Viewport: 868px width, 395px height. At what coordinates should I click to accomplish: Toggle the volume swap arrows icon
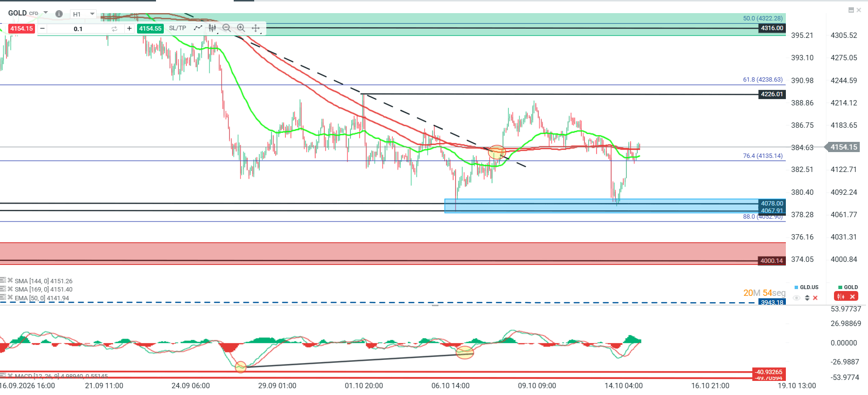coord(115,29)
